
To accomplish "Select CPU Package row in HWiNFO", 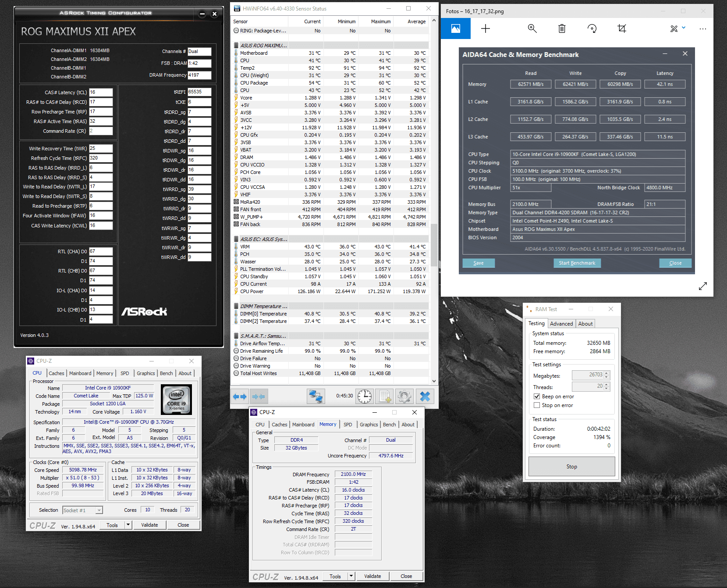I will click(x=331, y=83).
